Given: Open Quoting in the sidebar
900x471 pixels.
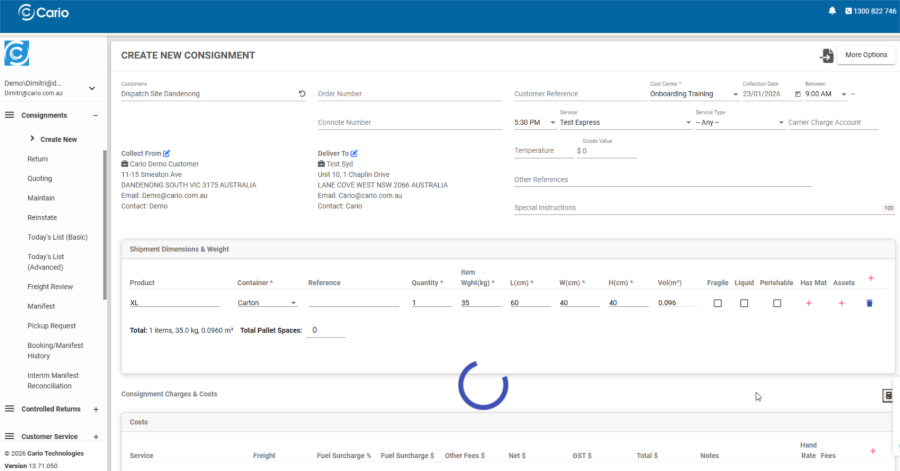Looking at the screenshot, I should pos(40,178).
